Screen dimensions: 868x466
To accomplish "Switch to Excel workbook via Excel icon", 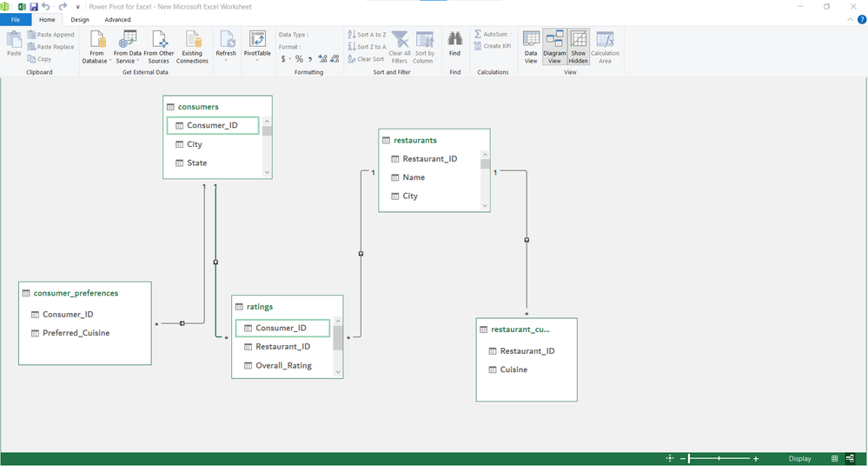I will pyautogui.click(x=22, y=7).
